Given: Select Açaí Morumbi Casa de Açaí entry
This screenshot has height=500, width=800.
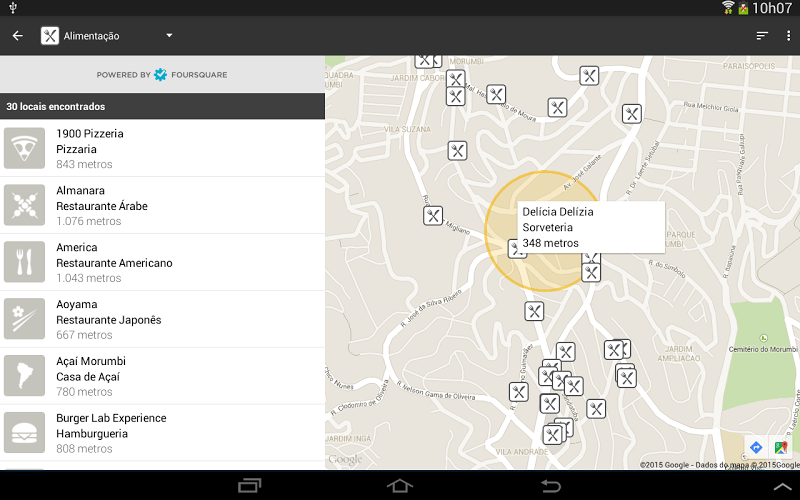Looking at the screenshot, I should tap(162, 376).
